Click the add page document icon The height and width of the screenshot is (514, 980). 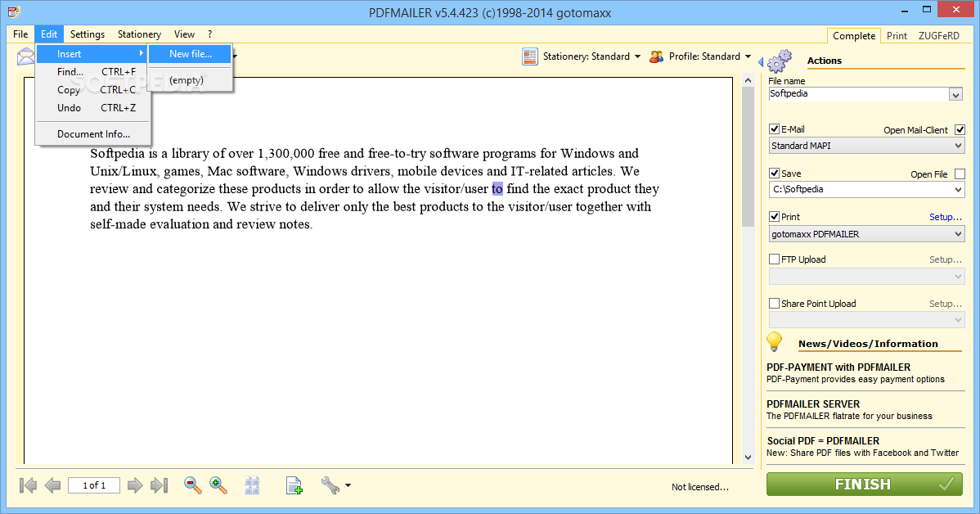[x=294, y=485]
